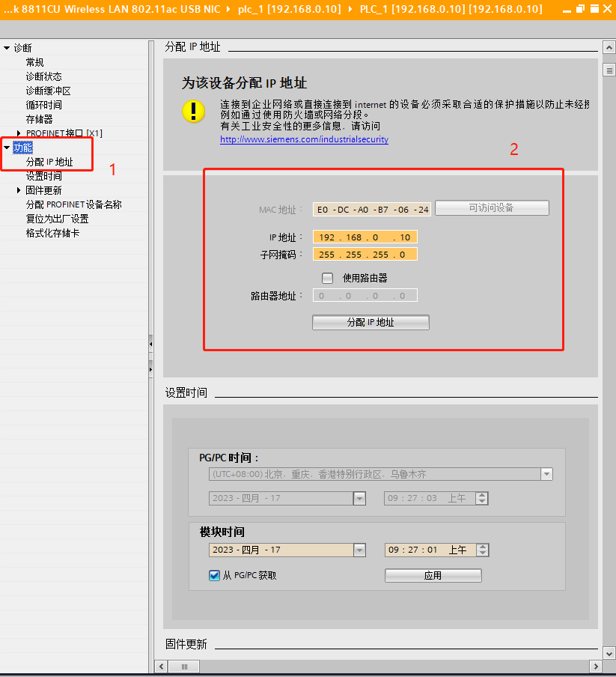Collapse the 诊断 tree node
The width and height of the screenshot is (616, 677).
click(x=7, y=48)
